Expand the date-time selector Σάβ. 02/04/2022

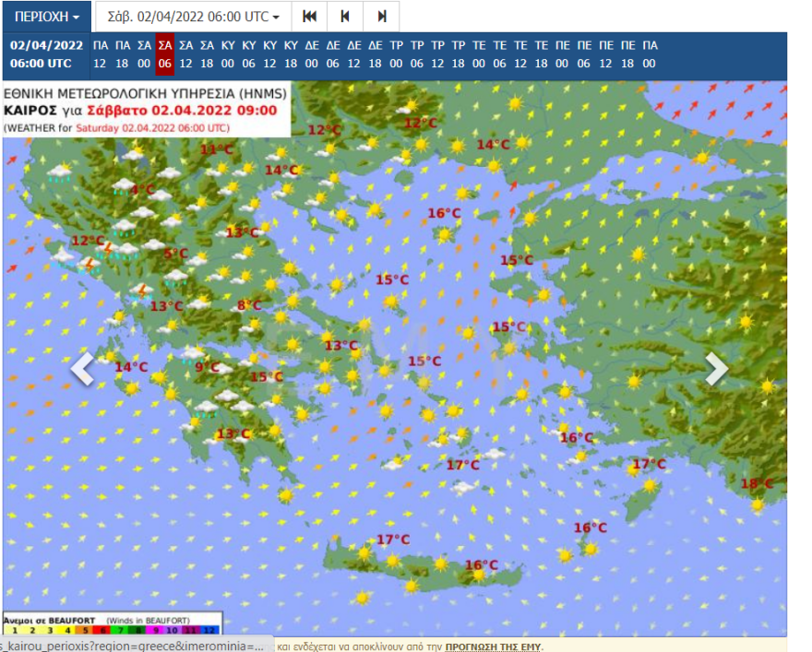click(193, 17)
